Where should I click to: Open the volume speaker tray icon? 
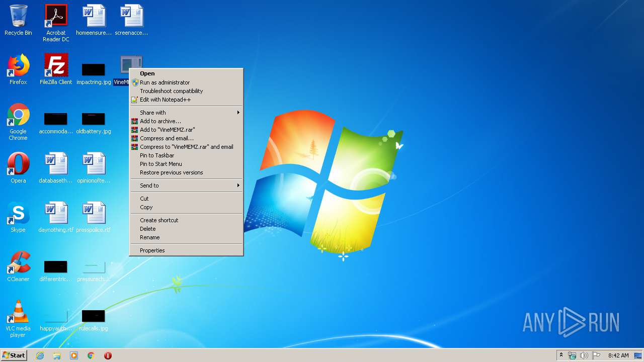tap(584, 355)
